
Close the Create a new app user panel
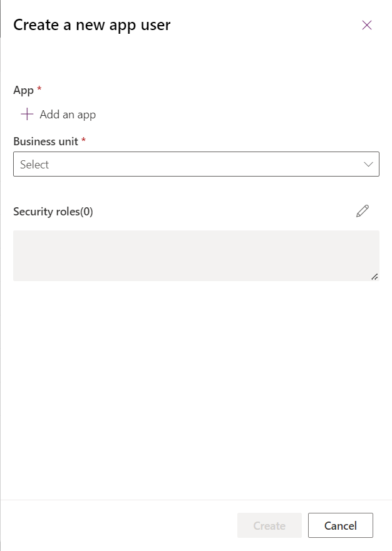click(367, 25)
